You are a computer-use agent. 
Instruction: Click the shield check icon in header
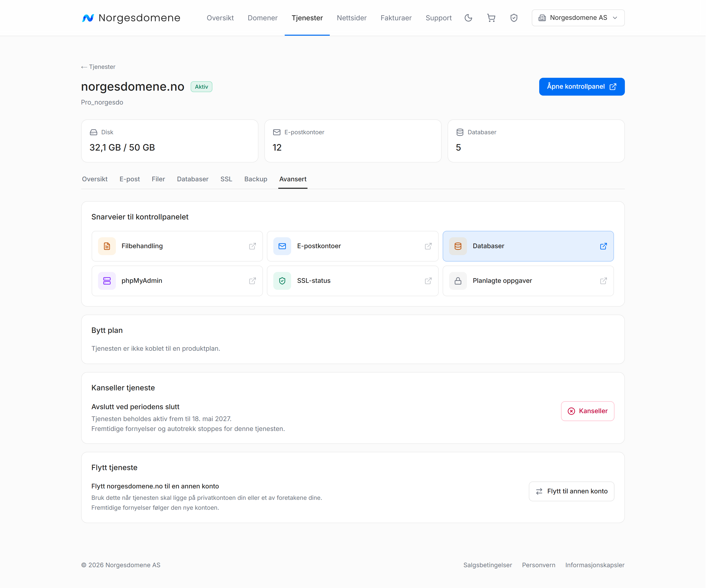(x=514, y=18)
